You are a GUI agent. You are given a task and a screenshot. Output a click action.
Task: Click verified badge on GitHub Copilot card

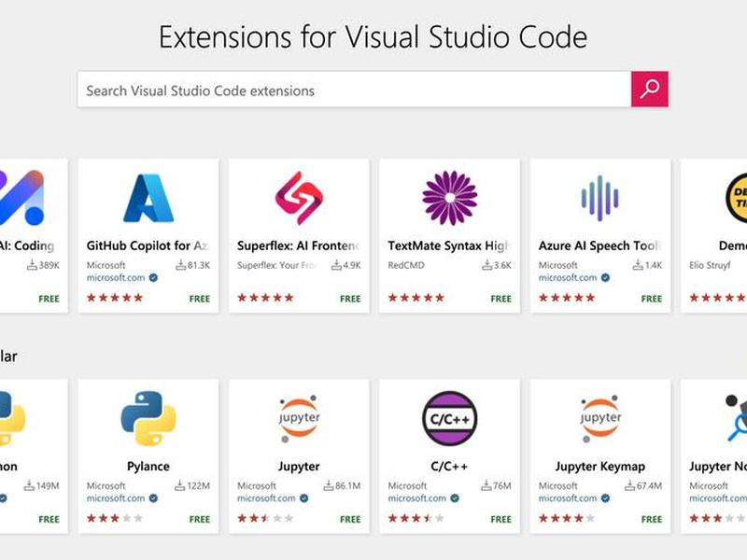pos(153,277)
